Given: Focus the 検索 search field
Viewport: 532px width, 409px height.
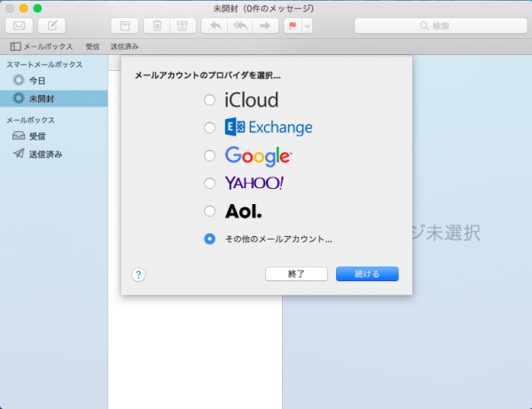Looking at the screenshot, I should click(x=441, y=26).
